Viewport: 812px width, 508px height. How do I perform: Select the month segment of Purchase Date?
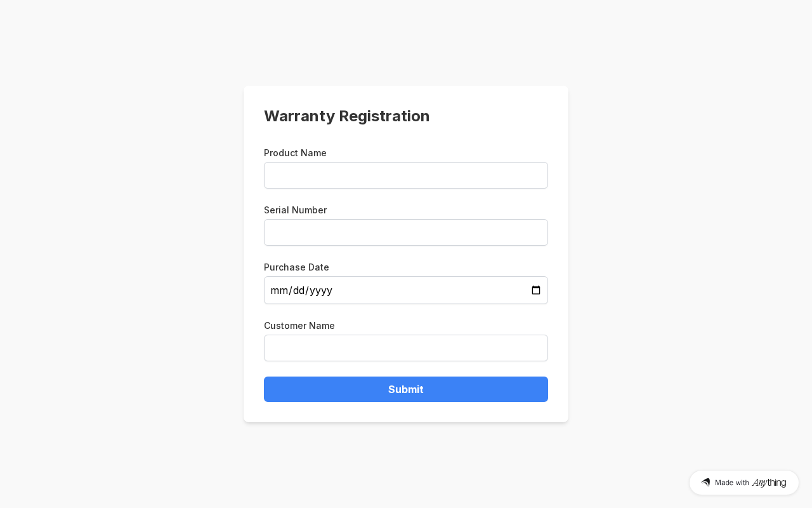pos(278,291)
